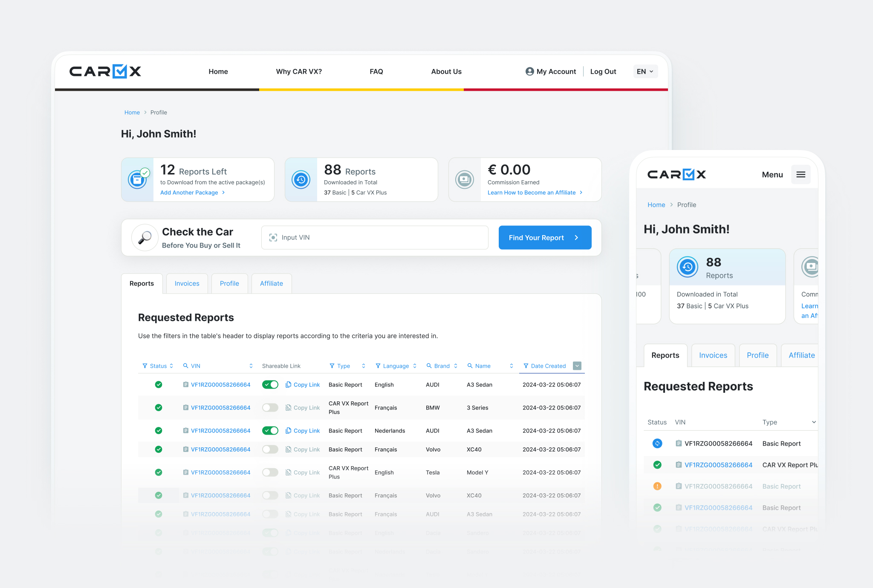Click copy icon for AUDI English report
The height and width of the screenshot is (588, 873).
(289, 385)
